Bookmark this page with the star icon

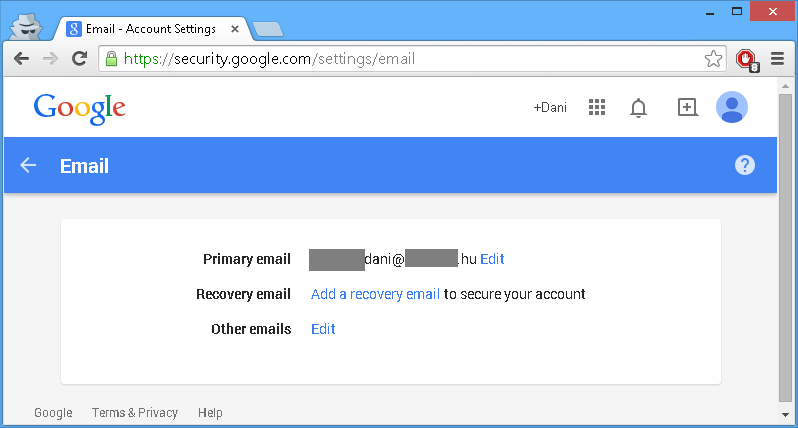point(713,59)
